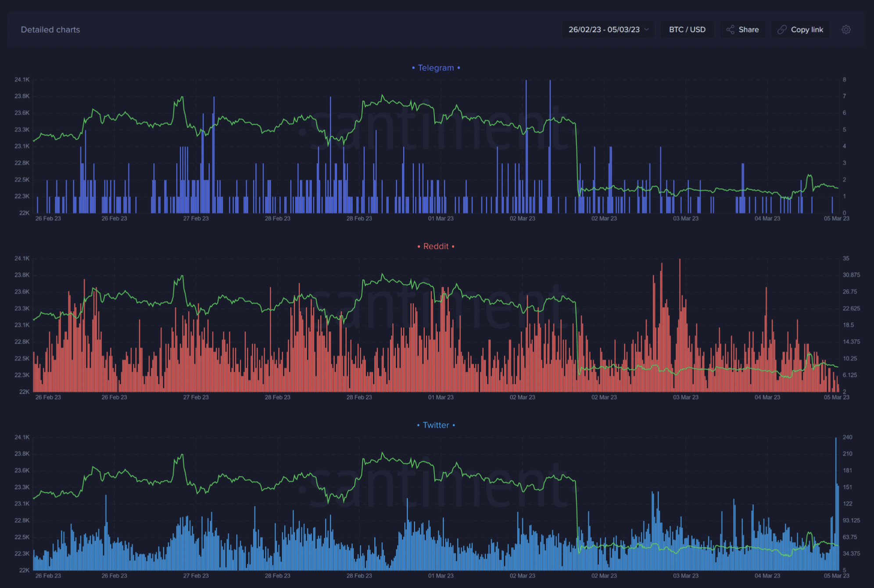
Task: Click the 34.375 value on Twitter right axis
Action: pos(851,554)
